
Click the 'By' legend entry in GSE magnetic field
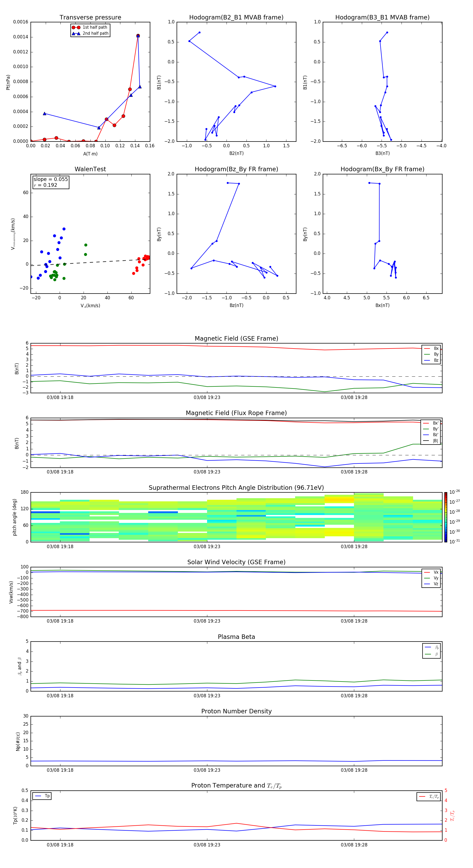pos(431,354)
